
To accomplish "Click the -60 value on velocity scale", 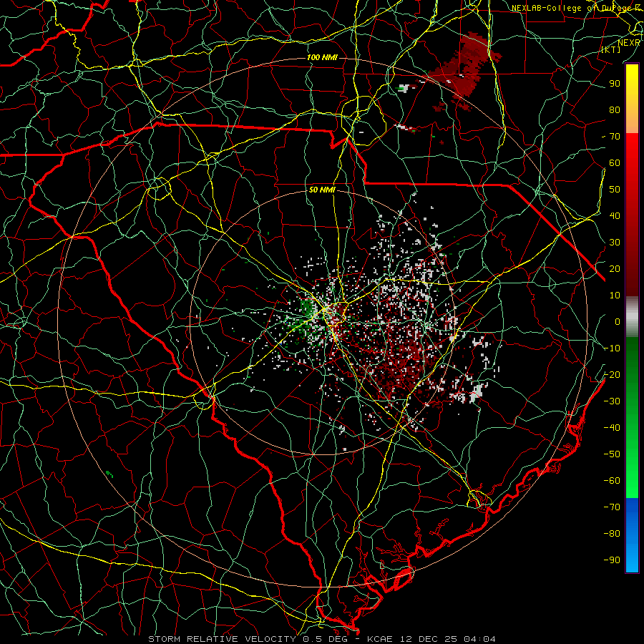I will [x=612, y=481].
